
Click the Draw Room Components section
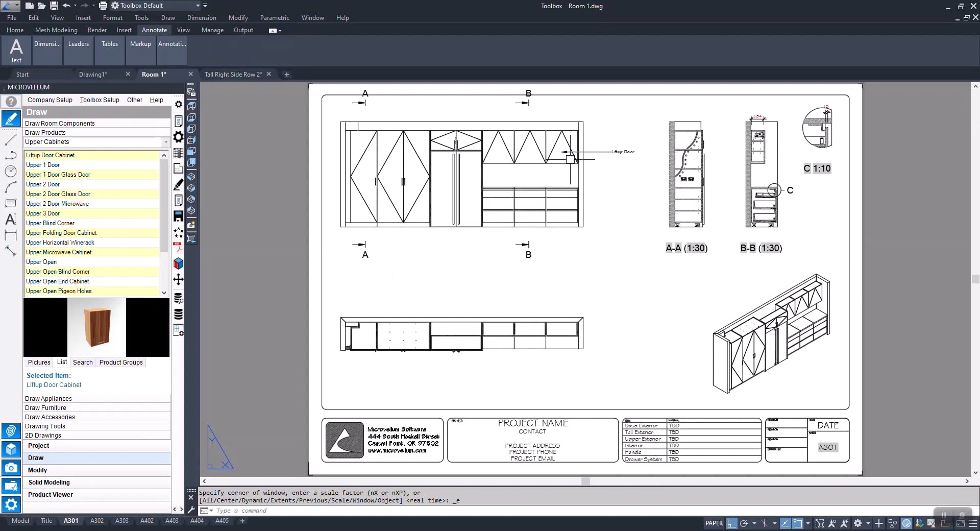tap(97, 124)
